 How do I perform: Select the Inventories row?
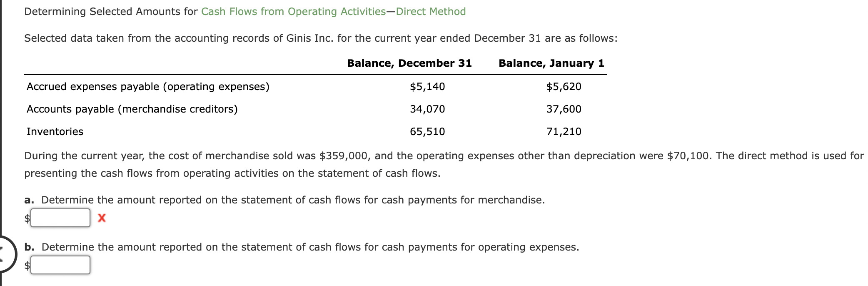point(55,132)
